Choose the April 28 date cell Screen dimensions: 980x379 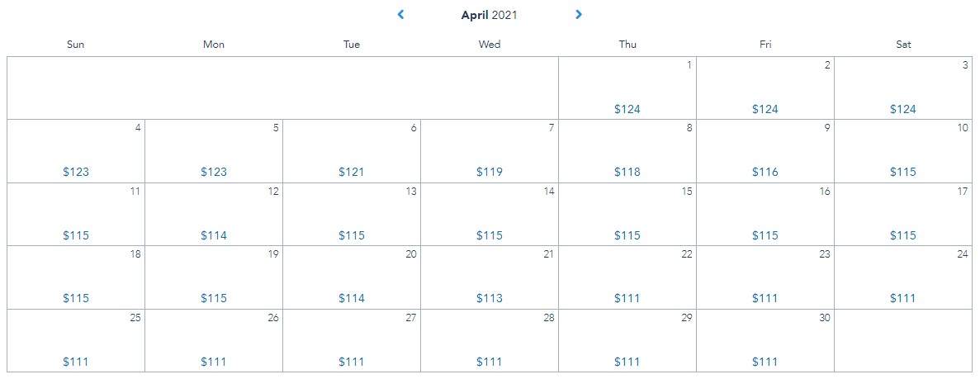pos(490,340)
